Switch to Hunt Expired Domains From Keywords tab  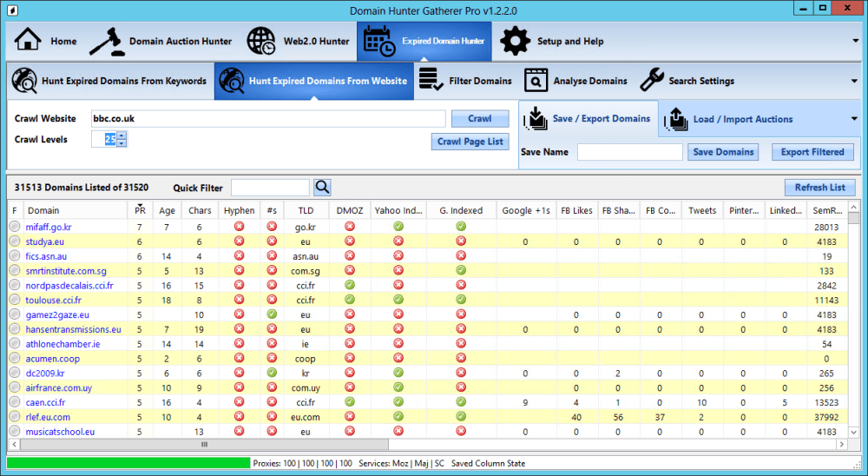coord(110,81)
